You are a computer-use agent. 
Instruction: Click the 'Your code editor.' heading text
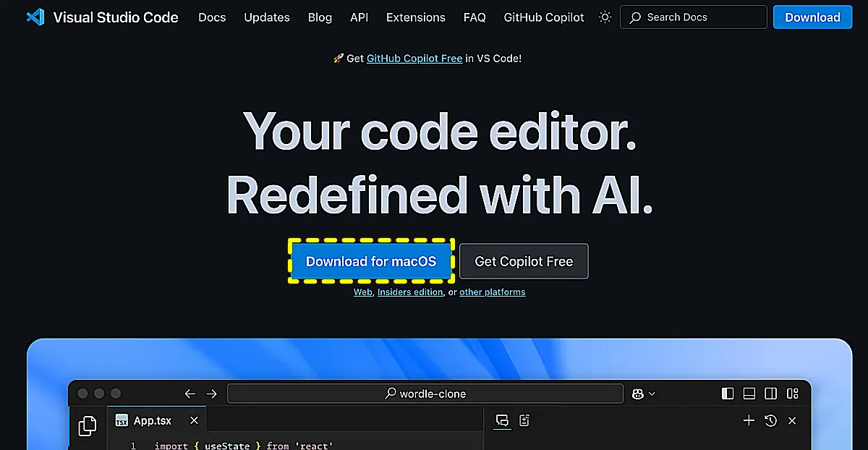pyautogui.click(x=441, y=132)
